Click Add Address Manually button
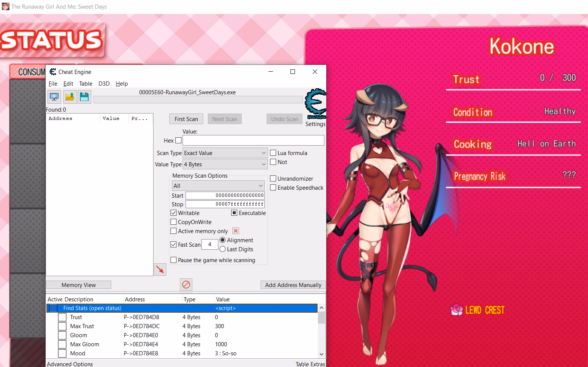 (x=293, y=285)
